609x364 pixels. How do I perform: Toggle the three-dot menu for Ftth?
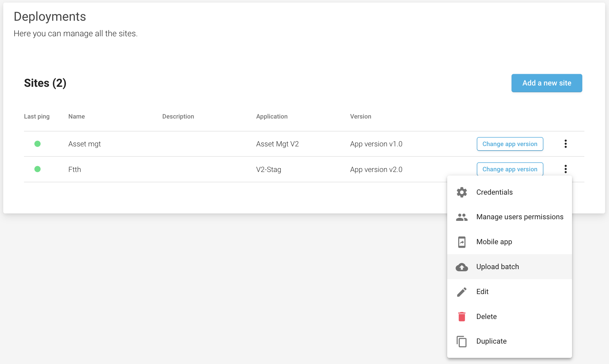tap(566, 169)
